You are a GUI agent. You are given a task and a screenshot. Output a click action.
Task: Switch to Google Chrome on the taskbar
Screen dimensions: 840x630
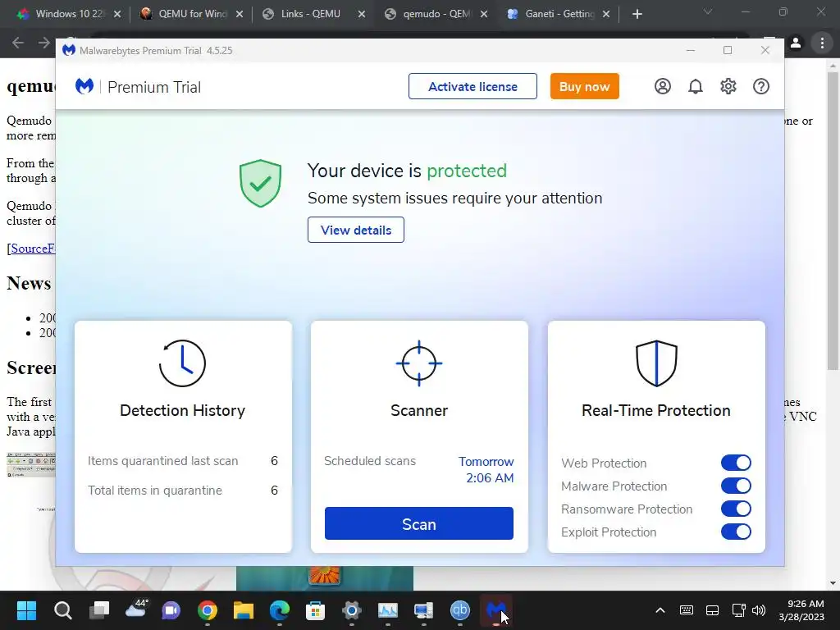click(208, 610)
